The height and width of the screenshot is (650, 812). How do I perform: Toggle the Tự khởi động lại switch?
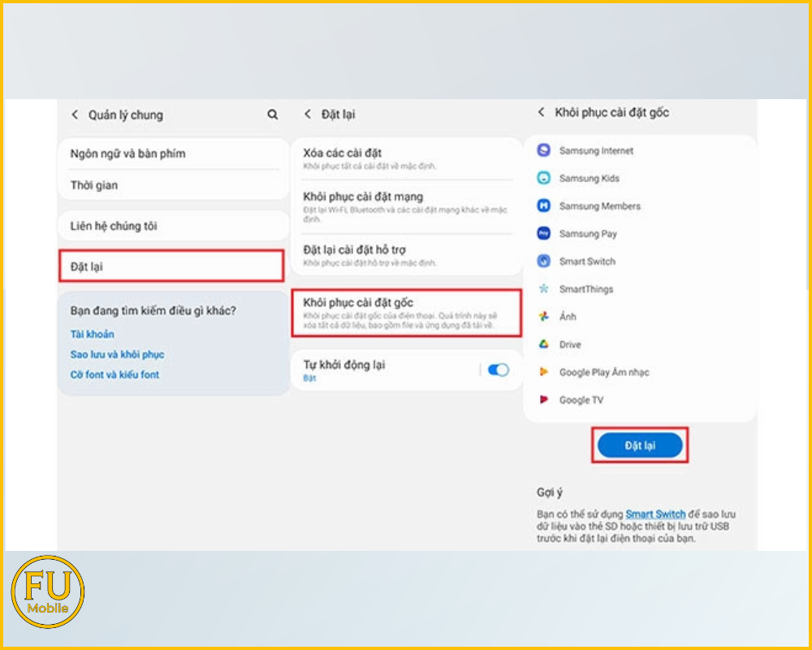pos(498,370)
